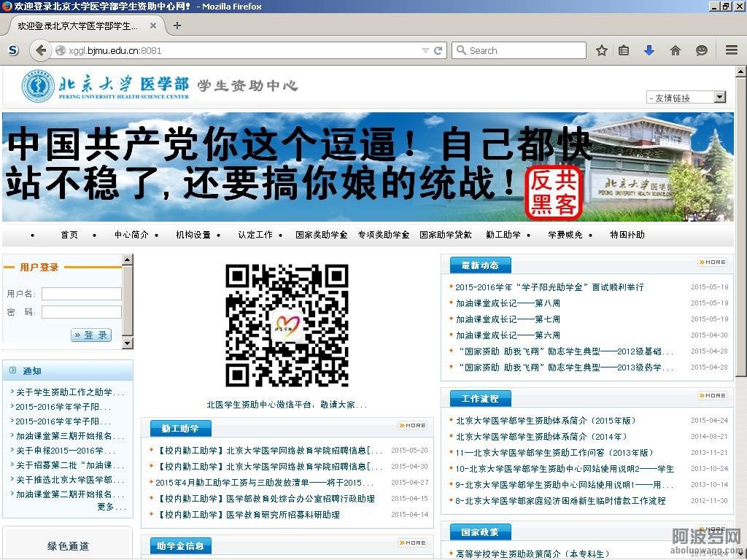Screen dimensions: 747x560
Task: Click login panel scroll down arrow
Action: [x=127, y=343]
